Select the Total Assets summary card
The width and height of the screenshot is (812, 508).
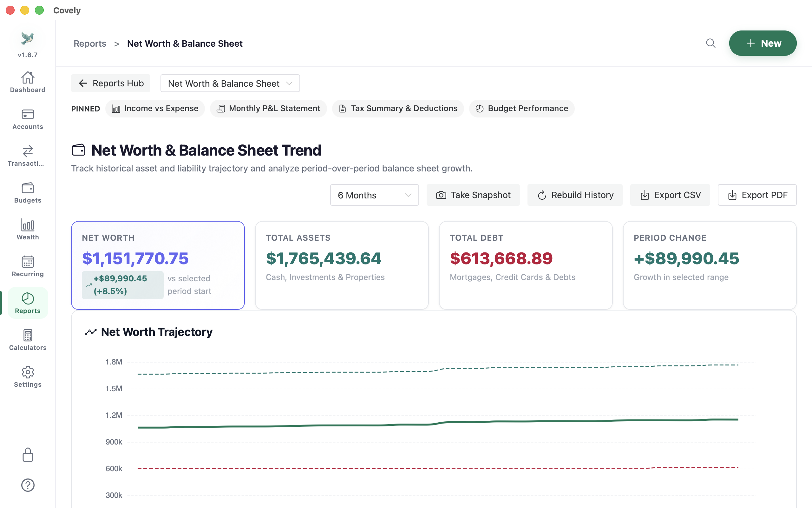coord(342,265)
